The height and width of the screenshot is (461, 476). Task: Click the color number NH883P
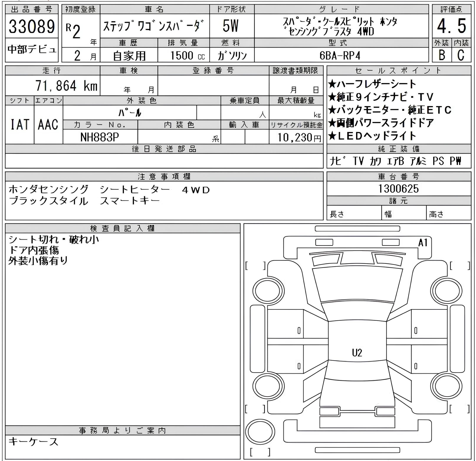(x=100, y=137)
